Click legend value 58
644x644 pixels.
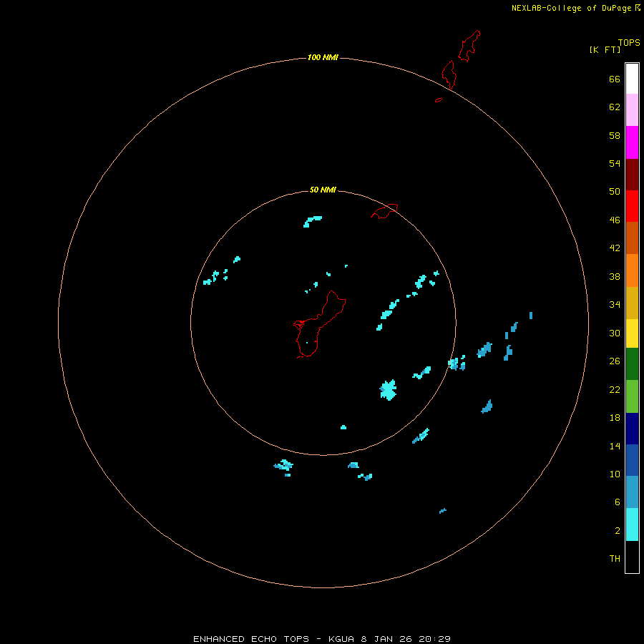[x=615, y=135]
